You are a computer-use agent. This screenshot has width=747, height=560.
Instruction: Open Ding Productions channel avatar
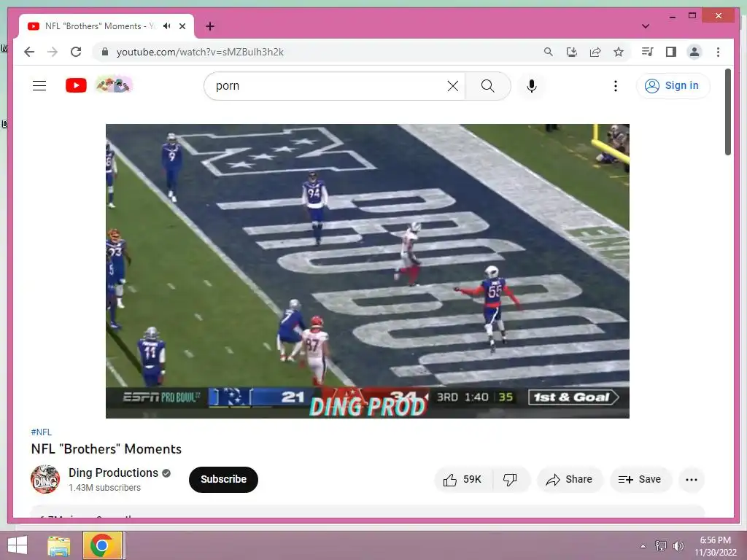click(x=45, y=479)
